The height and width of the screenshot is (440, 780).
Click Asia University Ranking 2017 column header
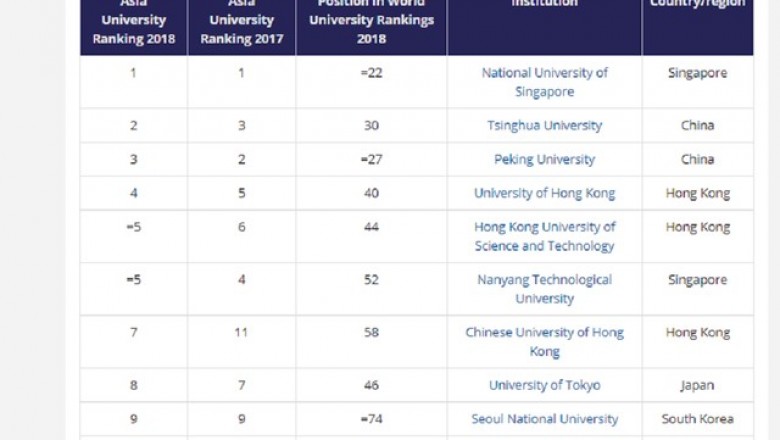click(242, 24)
